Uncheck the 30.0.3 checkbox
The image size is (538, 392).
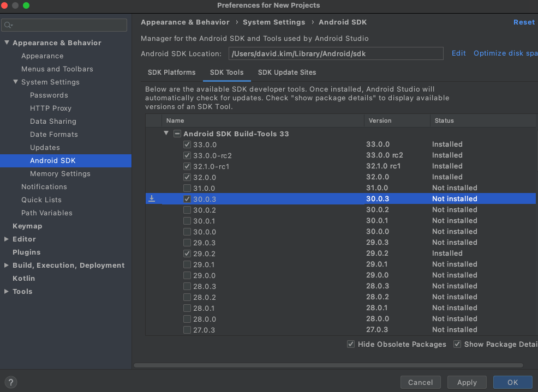187,199
